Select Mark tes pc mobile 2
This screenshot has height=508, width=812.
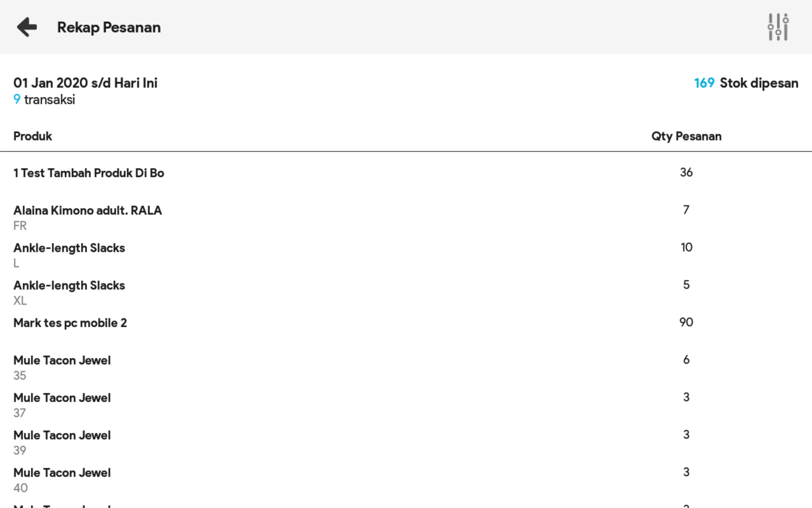(x=70, y=323)
